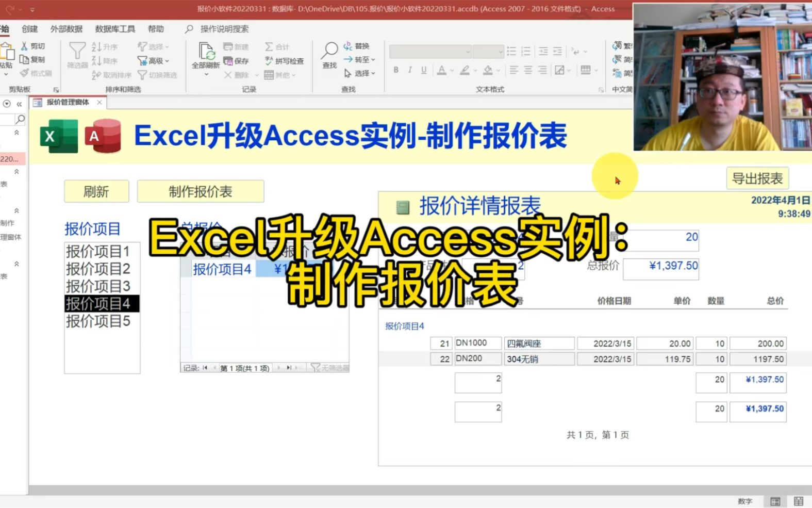Toggle the filter with 切换筛选
The height and width of the screenshot is (508, 812).
coord(157,75)
